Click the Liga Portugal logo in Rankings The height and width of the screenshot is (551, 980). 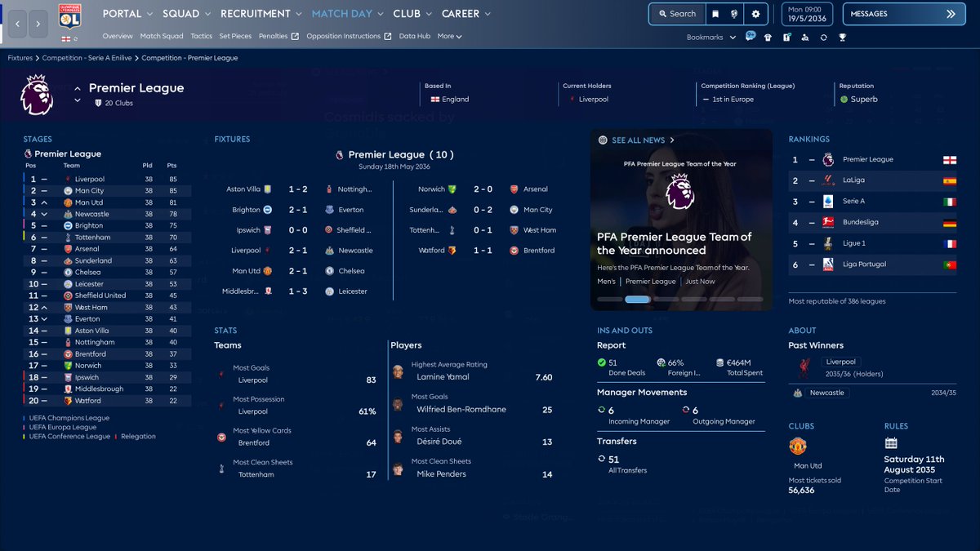pyautogui.click(x=828, y=264)
